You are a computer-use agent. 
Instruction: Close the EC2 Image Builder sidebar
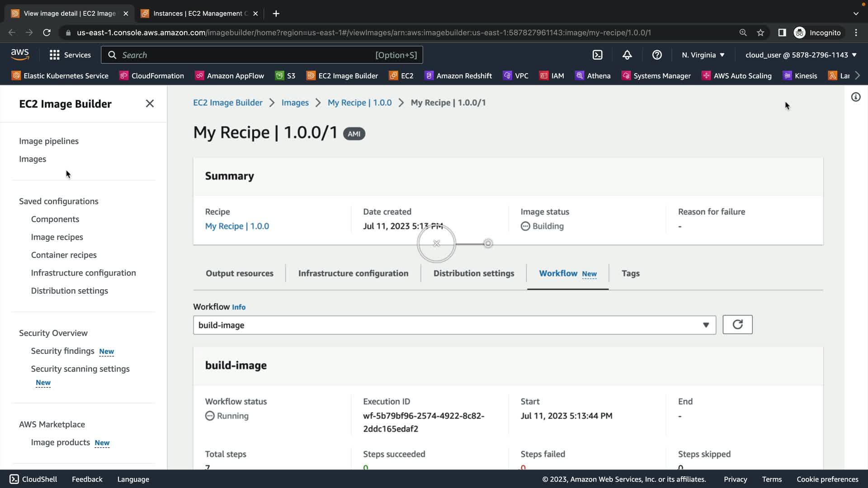pyautogui.click(x=150, y=103)
